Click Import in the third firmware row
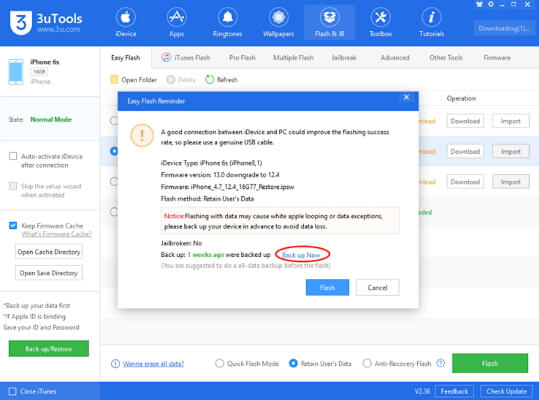 pyautogui.click(x=510, y=181)
